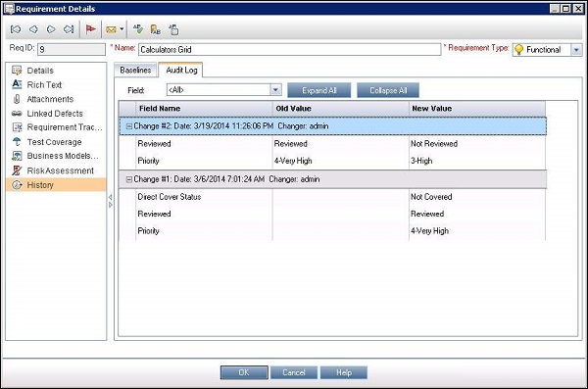Viewport: 588px width, 389px height.
Task: Open the Requirement Type dropdown
Action: [576, 50]
